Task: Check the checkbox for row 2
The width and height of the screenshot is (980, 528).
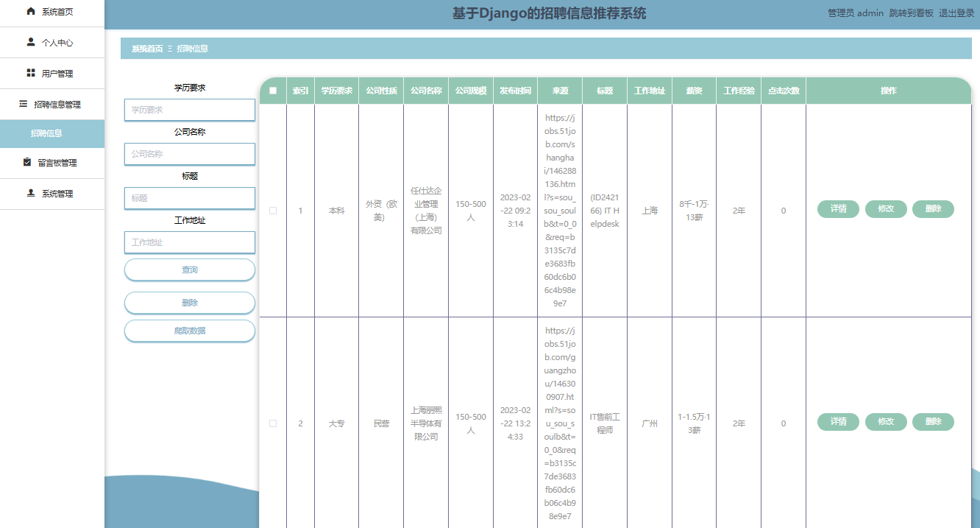Action: 273,423
